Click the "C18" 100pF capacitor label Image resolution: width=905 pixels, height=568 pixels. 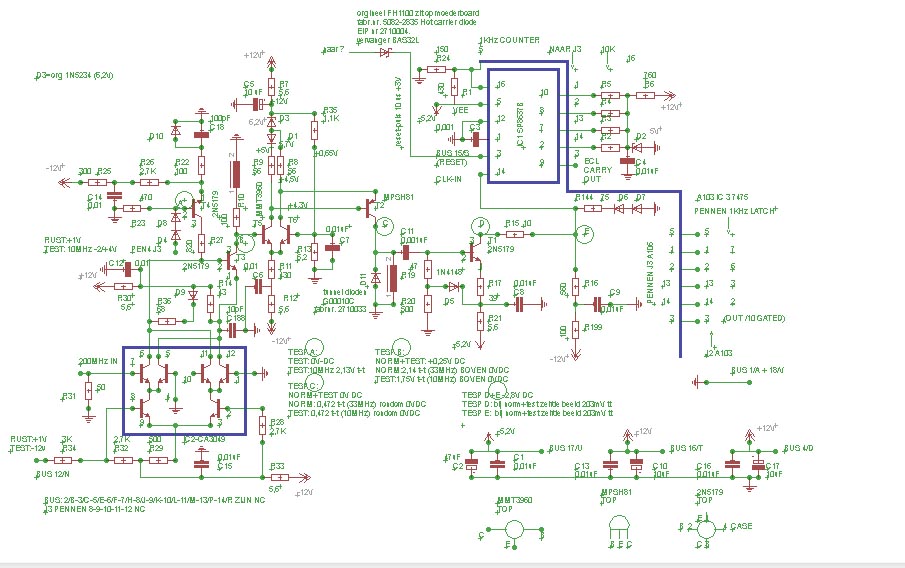tap(216, 127)
